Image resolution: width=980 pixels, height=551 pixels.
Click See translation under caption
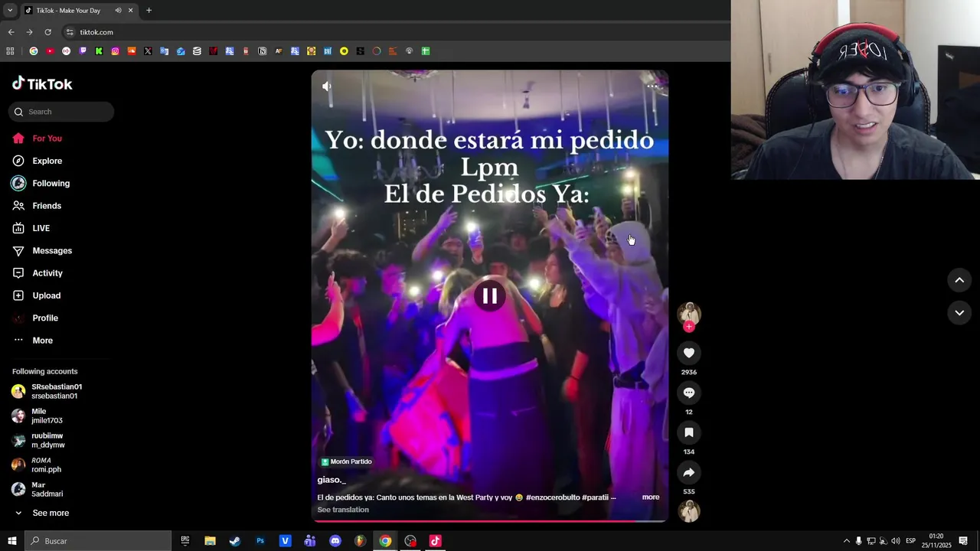(343, 510)
